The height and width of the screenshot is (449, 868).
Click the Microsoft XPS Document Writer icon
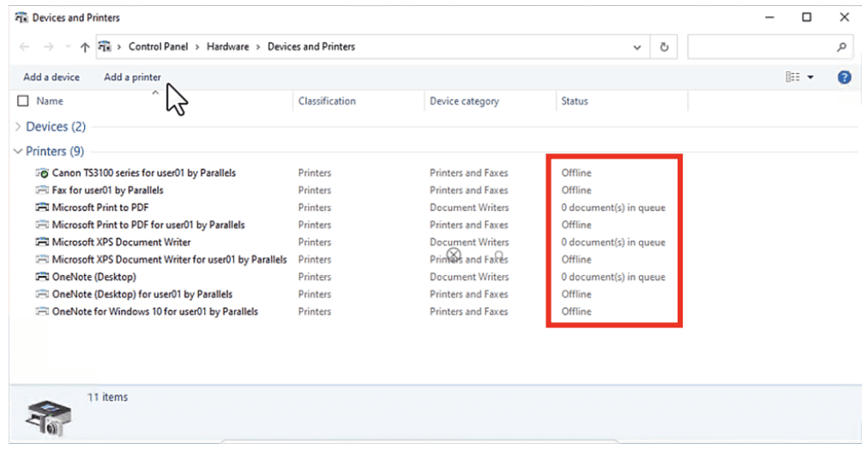pos(42,242)
